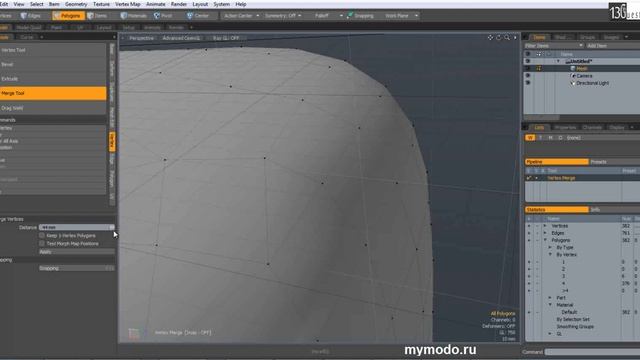This screenshot has height=360, width=640.
Task: Switch to Items selection mode
Action: click(98, 16)
